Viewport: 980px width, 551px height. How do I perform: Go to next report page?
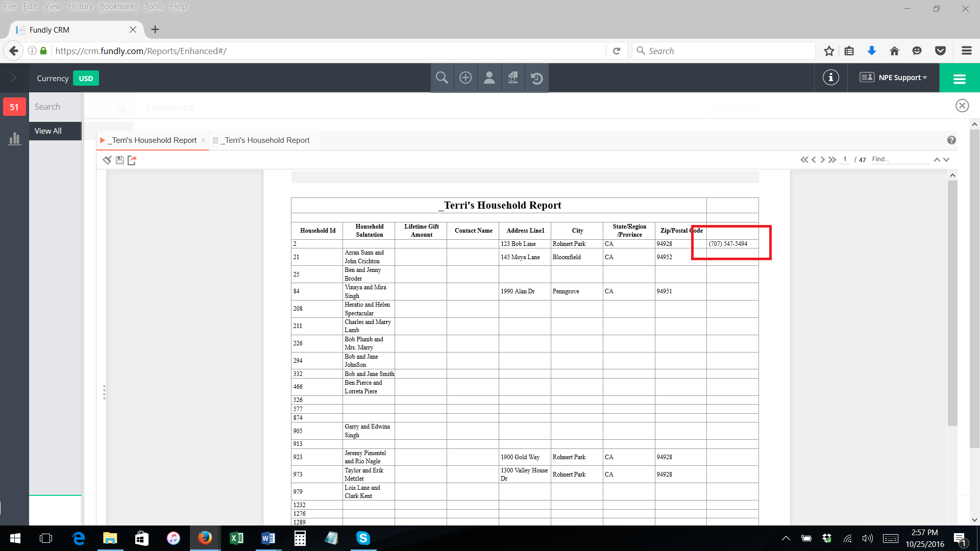pos(822,160)
